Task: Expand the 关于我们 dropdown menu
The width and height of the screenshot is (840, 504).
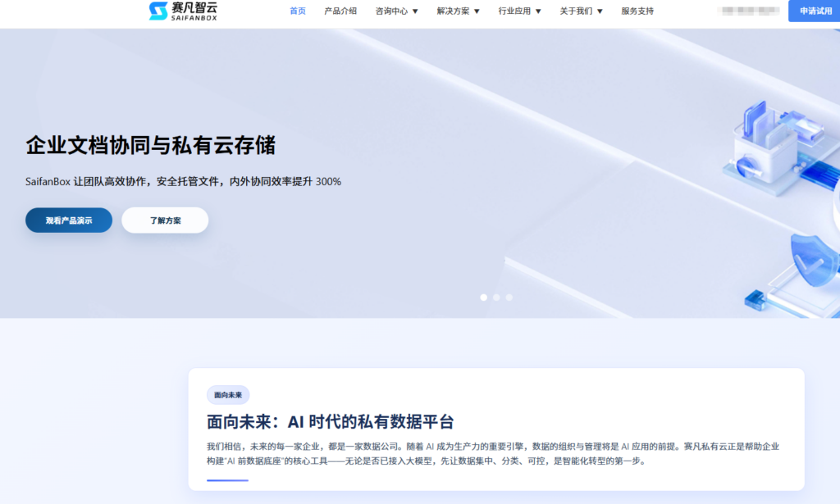Action: [x=582, y=11]
